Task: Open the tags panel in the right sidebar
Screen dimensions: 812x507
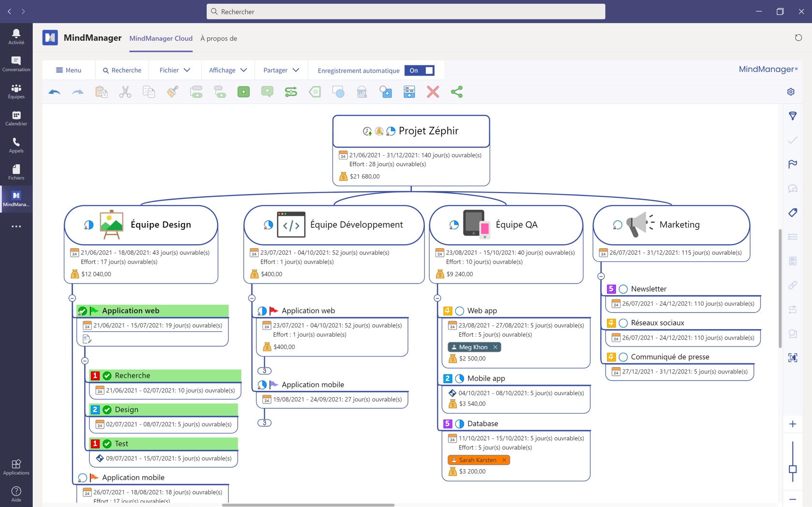Action: (793, 213)
